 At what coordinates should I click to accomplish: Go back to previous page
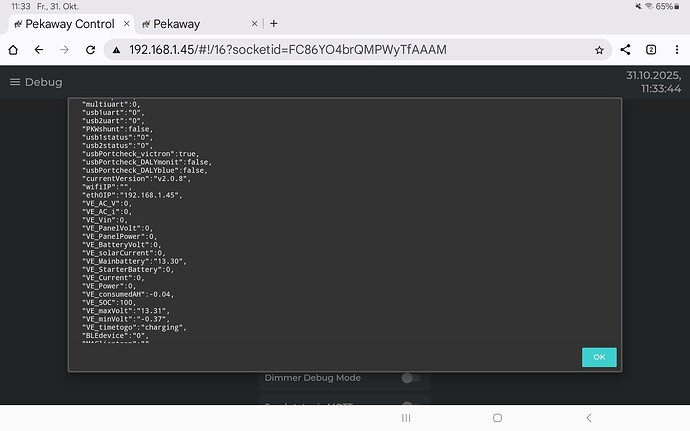[39, 50]
